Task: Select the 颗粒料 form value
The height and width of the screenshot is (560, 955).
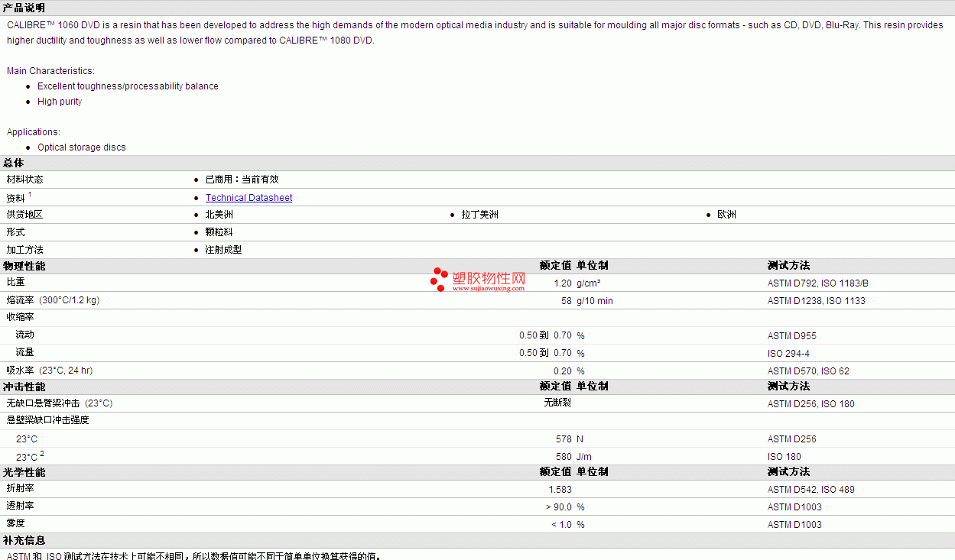Action: point(219,232)
